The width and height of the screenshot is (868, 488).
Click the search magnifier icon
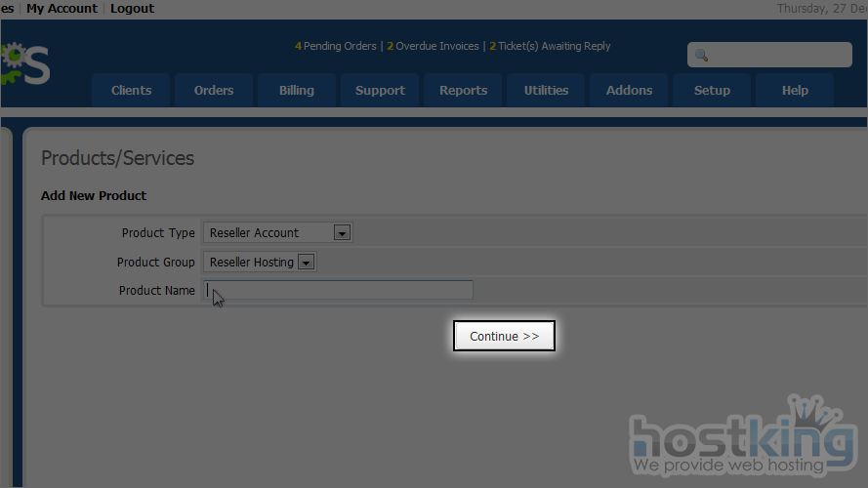[x=701, y=56]
